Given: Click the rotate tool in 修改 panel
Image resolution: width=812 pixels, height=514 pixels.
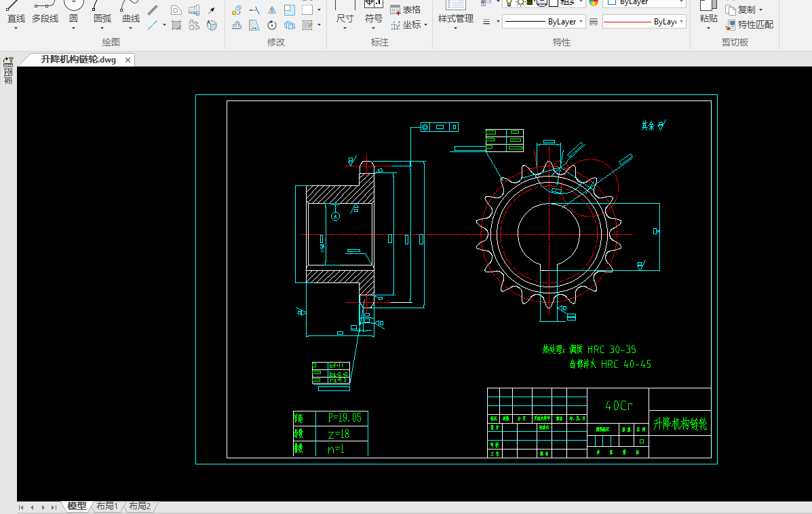Looking at the screenshot, I should (x=272, y=25).
